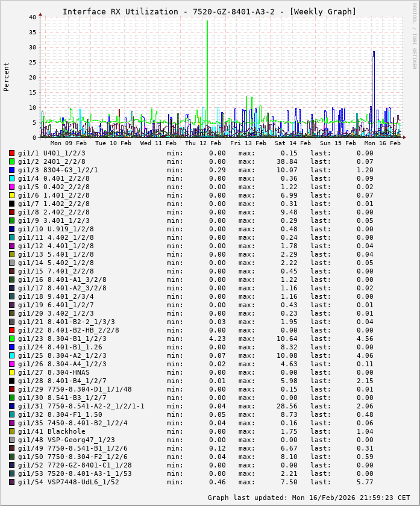Viewport: 420px width, 506px height.
Task: Click the cyan swatch for gi1/25 8.304-A2_1/2/3
Action: pos(11,355)
